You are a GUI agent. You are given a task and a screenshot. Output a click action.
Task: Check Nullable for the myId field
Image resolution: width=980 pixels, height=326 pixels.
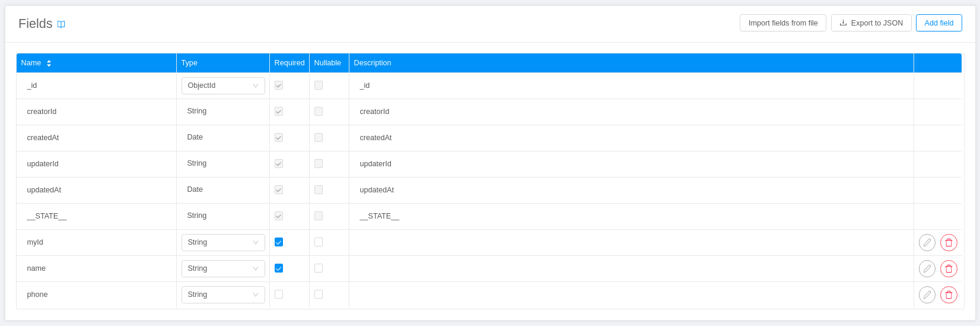(319, 242)
